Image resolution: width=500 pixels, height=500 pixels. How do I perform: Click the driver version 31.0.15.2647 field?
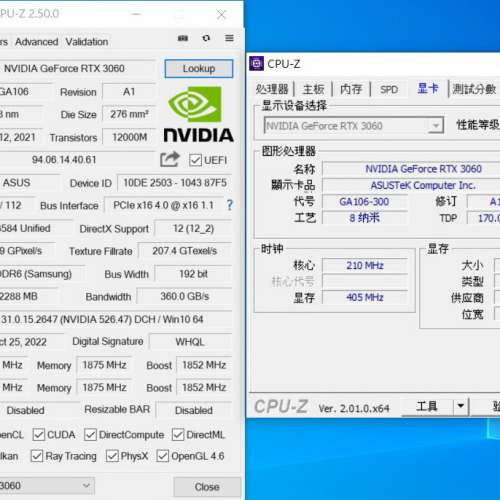(x=115, y=319)
